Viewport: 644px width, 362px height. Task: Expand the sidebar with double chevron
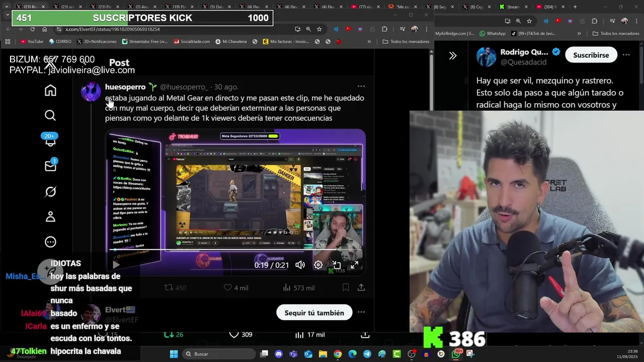point(453,56)
